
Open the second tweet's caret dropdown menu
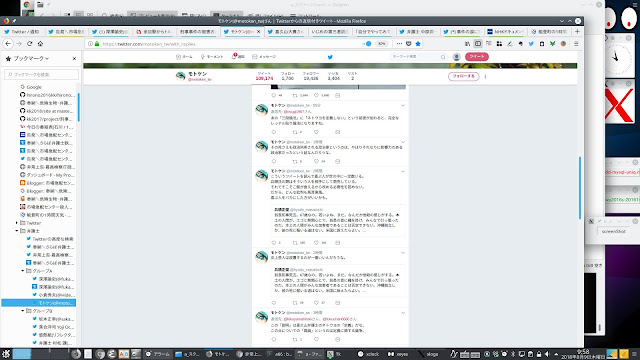[x=403, y=142]
